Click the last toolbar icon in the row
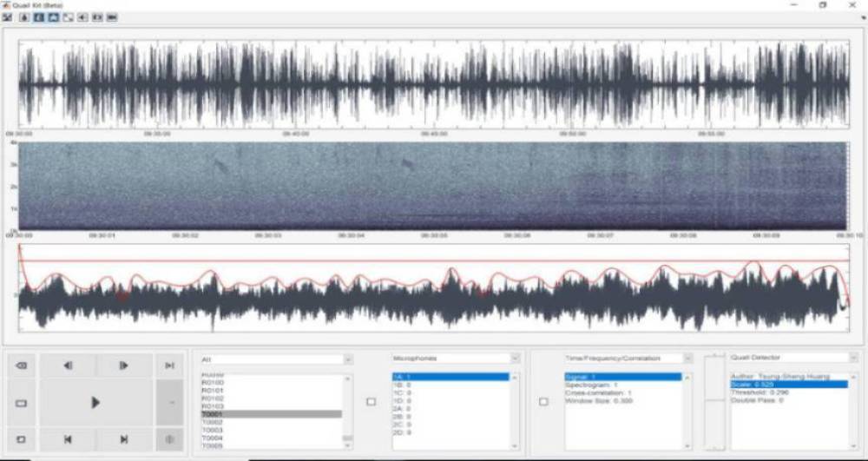The image size is (868, 461). point(112,17)
